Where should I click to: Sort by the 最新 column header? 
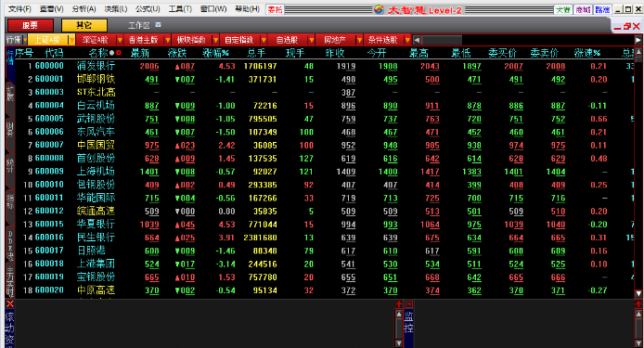[x=139, y=53]
